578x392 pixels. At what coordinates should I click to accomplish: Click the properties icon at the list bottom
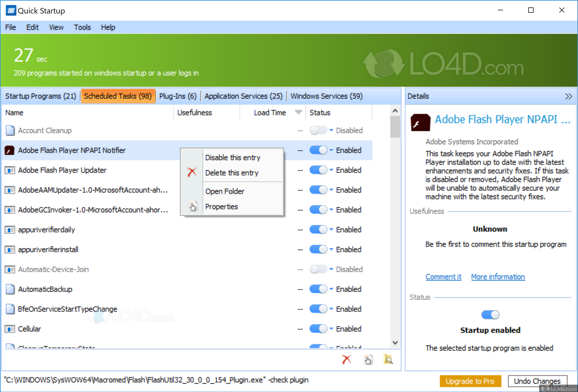(368, 360)
